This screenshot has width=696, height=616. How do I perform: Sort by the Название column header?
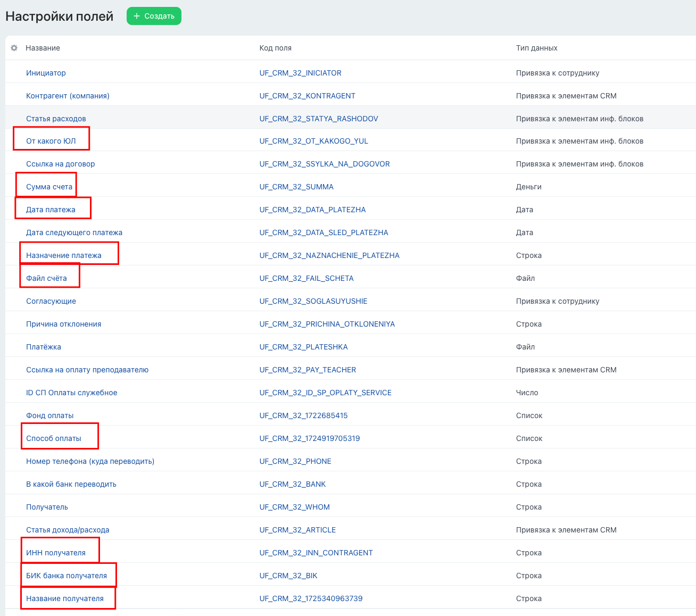(x=43, y=48)
